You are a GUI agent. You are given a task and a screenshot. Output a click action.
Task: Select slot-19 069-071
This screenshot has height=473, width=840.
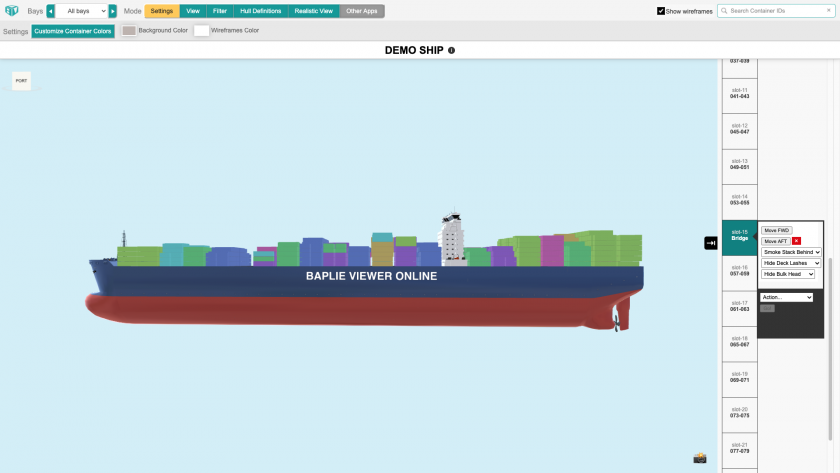[739, 379]
